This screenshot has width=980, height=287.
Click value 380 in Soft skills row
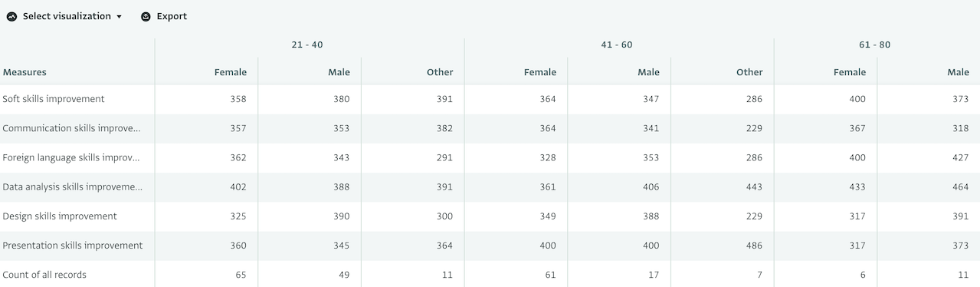(341, 99)
